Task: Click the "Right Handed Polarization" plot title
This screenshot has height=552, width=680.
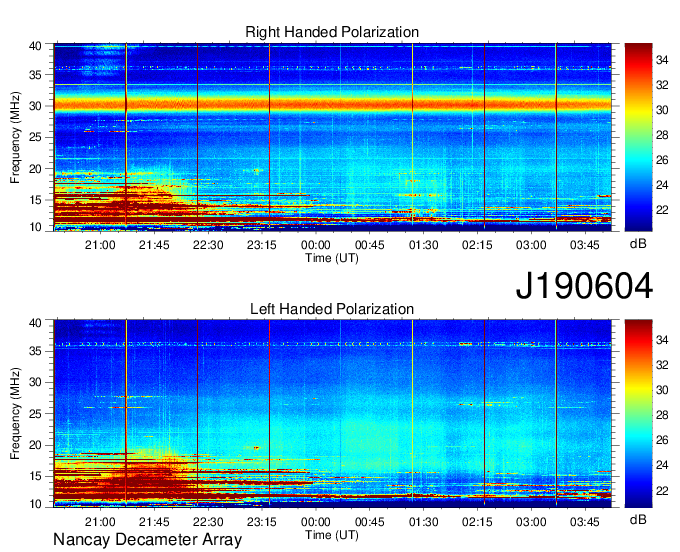Action: pyautogui.click(x=332, y=32)
